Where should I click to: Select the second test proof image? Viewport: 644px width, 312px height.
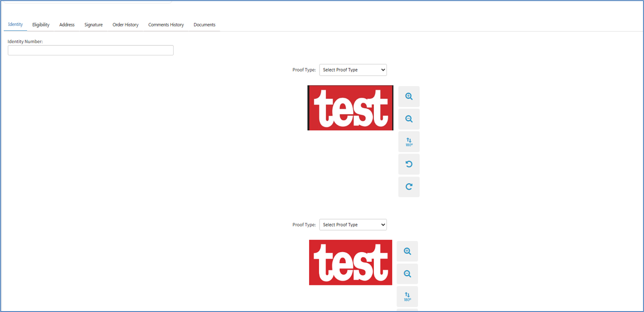350,262
